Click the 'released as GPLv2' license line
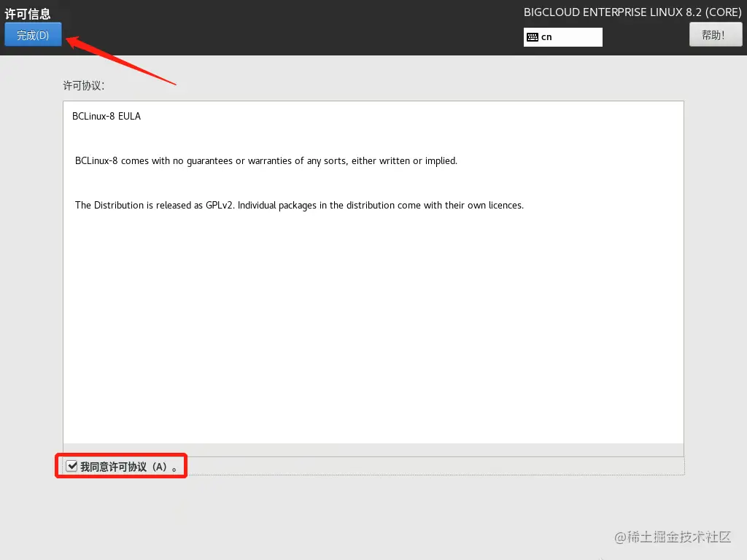The height and width of the screenshot is (560, 747). click(299, 205)
